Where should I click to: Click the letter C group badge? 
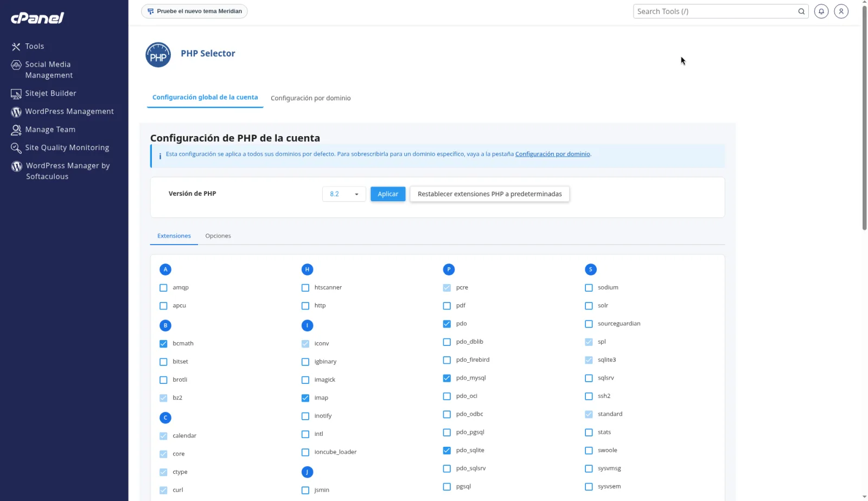pyautogui.click(x=165, y=418)
